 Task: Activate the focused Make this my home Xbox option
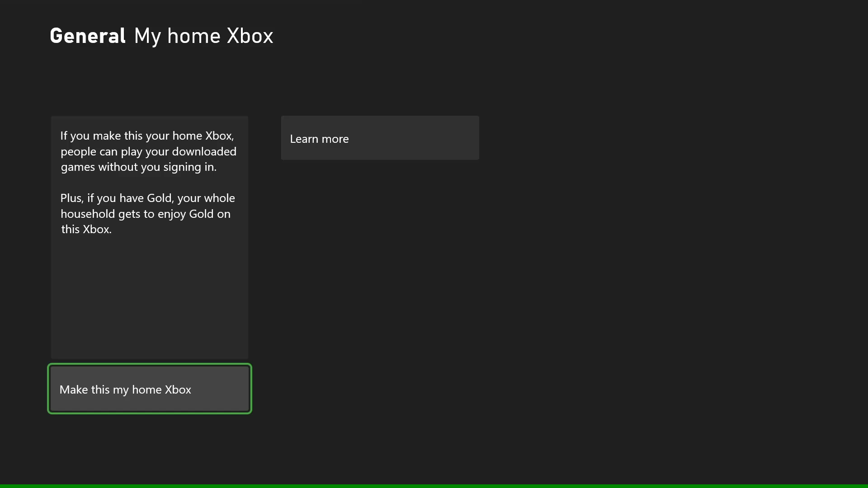tap(149, 389)
